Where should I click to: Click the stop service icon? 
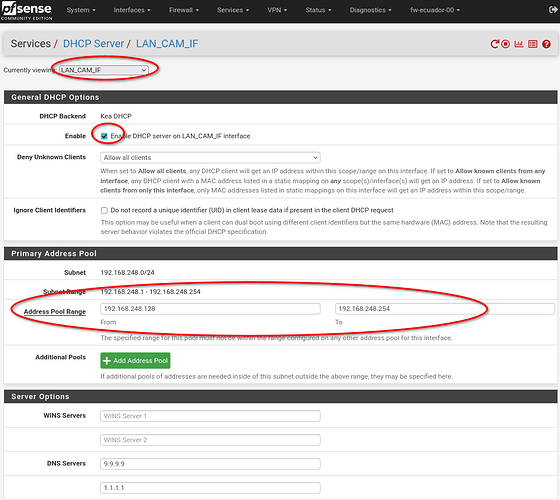point(505,44)
